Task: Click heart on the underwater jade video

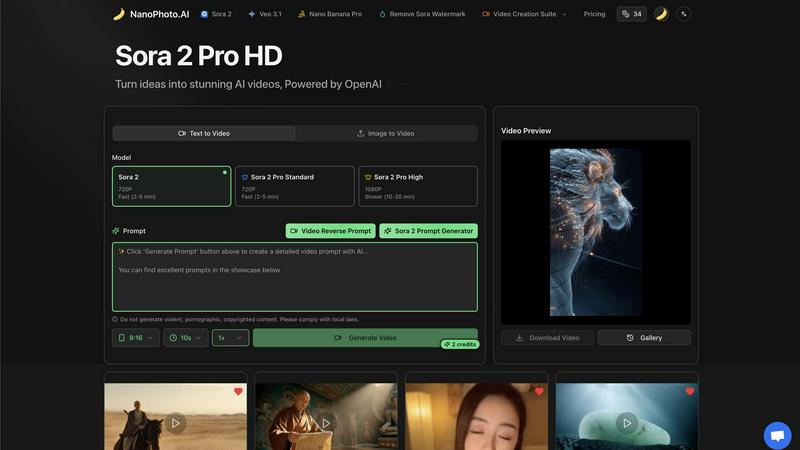Action: click(x=689, y=391)
